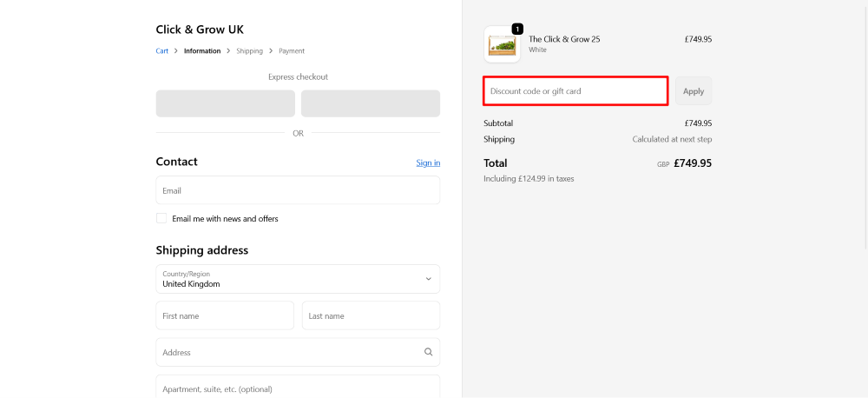This screenshot has height=398, width=868.
Task: Select the Shipping breadcrumb step
Action: click(x=249, y=51)
